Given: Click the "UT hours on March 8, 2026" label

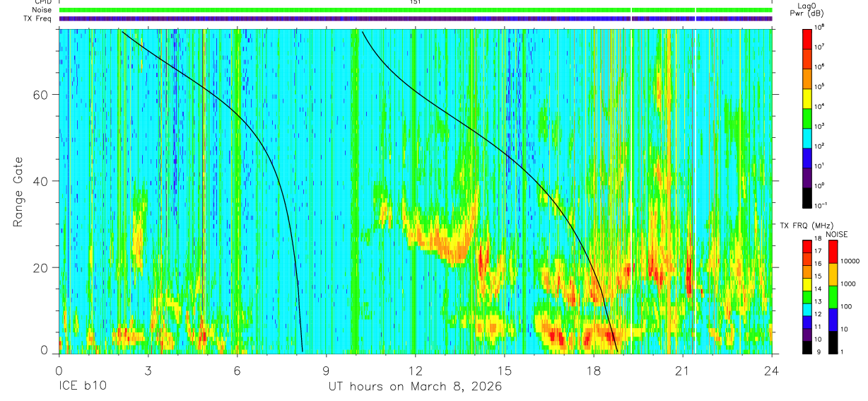Looking at the screenshot, I should 415,387.
